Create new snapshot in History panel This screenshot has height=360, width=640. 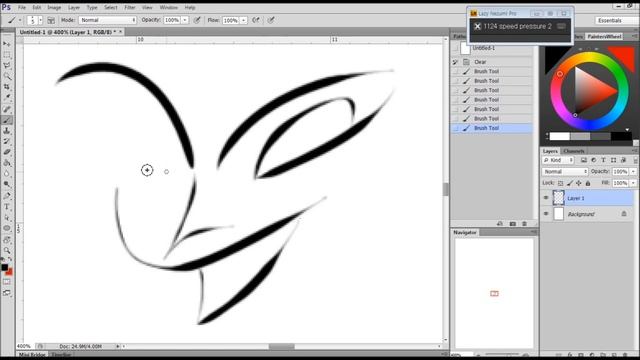coord(513,224)
